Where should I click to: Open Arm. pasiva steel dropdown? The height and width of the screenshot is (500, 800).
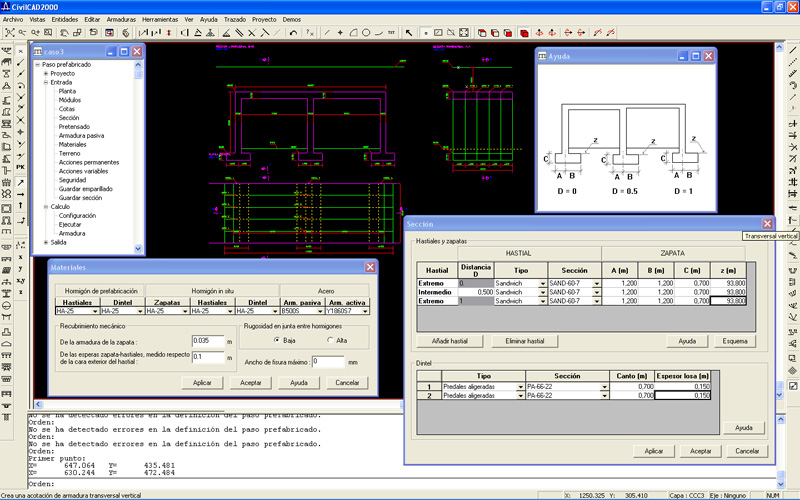[320, 311]
